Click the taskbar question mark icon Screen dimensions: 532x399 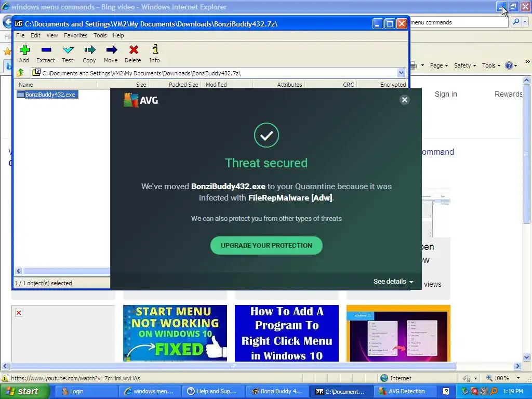tap(446, 391)
